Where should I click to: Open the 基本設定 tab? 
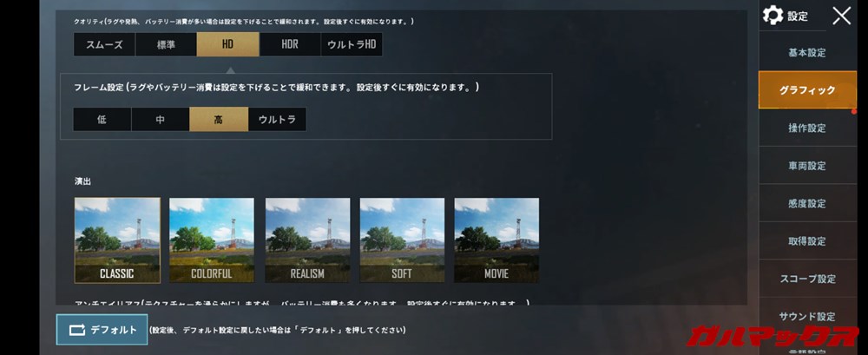(x=807, y=53)
